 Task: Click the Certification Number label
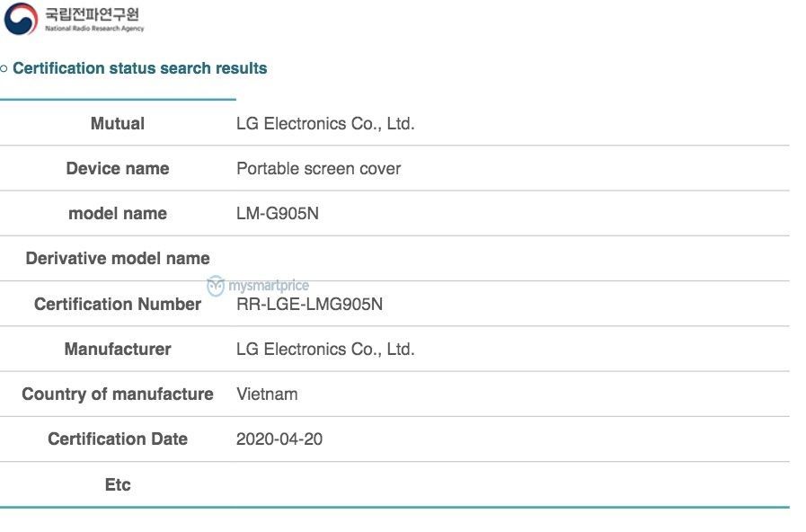(117, 305)
